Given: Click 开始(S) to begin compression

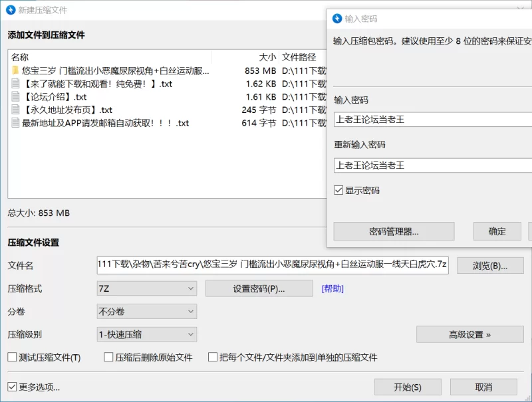Looking at the screenshot, I should click(408, 387).
